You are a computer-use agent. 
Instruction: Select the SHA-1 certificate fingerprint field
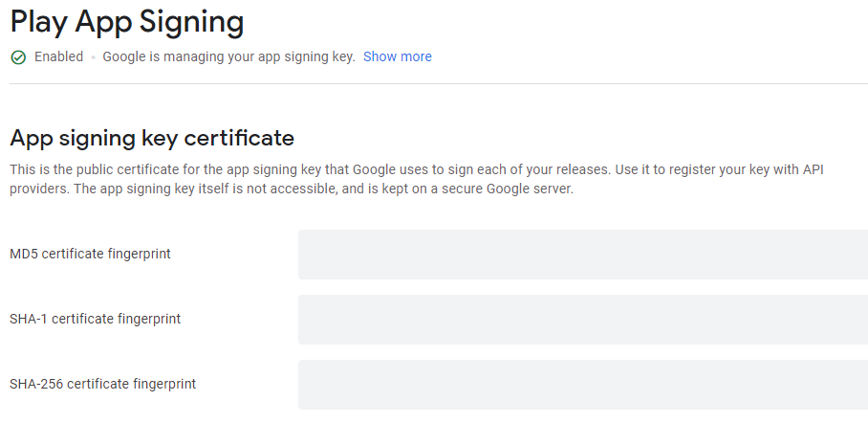582,320
